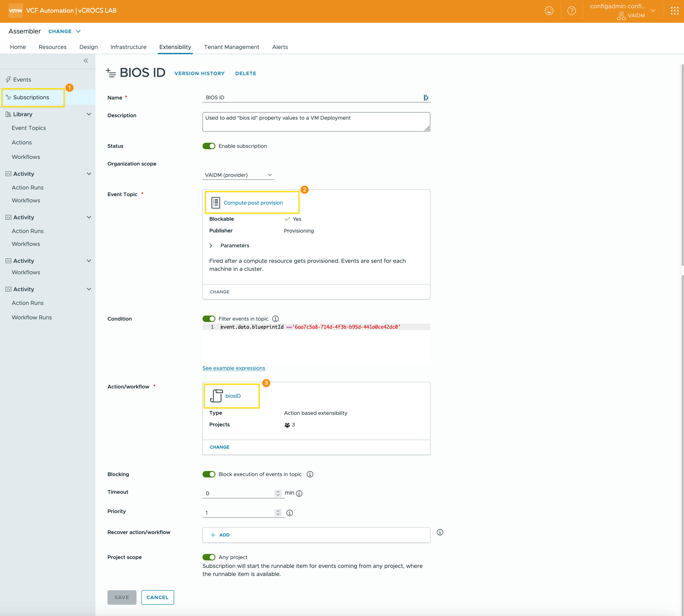Toggle the Enable subscription switch
The image size is (684, 616).
(209, 146)
